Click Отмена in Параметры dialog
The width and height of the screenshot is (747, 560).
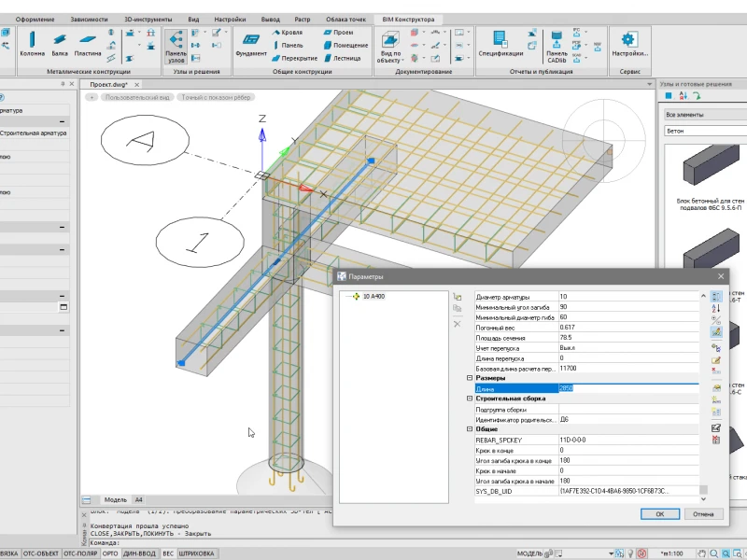[x=703, y=514]
